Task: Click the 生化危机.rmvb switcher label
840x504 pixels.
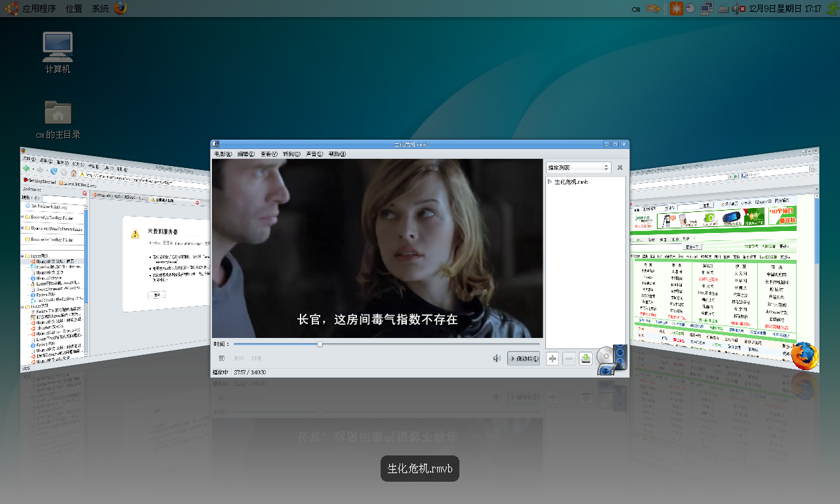Action: click(420, 469)
